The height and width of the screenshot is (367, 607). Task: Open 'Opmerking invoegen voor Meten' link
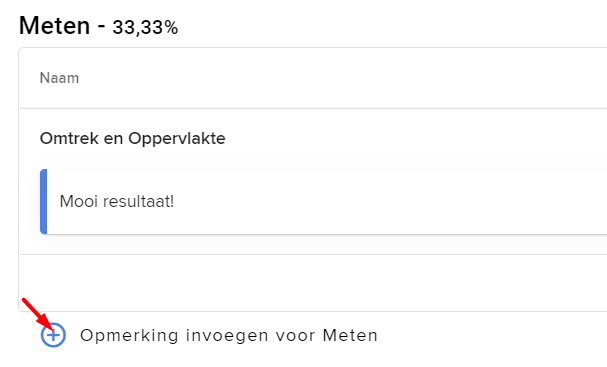tap(229, 335)
